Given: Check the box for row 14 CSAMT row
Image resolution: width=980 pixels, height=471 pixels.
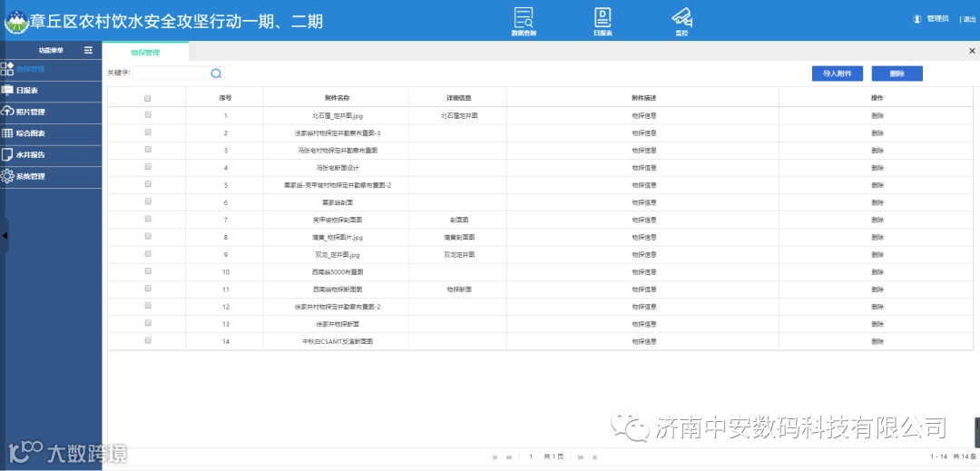Looking at the screenshot, I should 148,340.
